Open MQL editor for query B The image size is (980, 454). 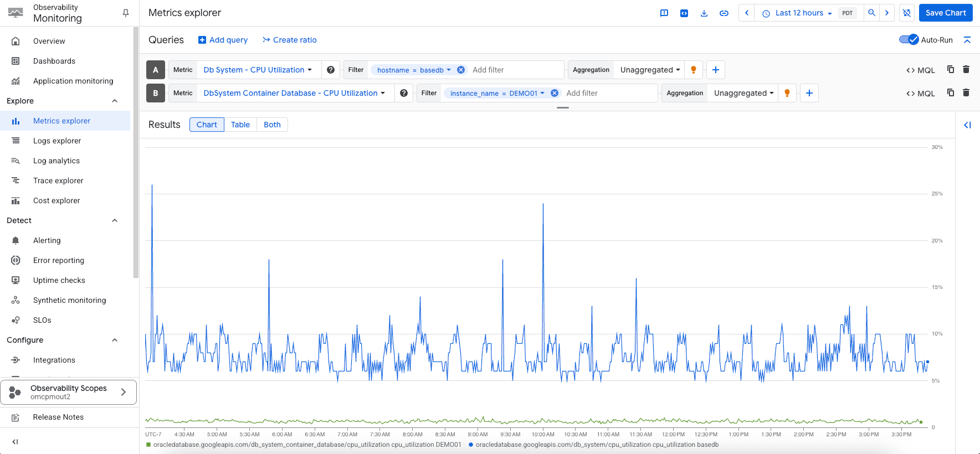point(921,94)
